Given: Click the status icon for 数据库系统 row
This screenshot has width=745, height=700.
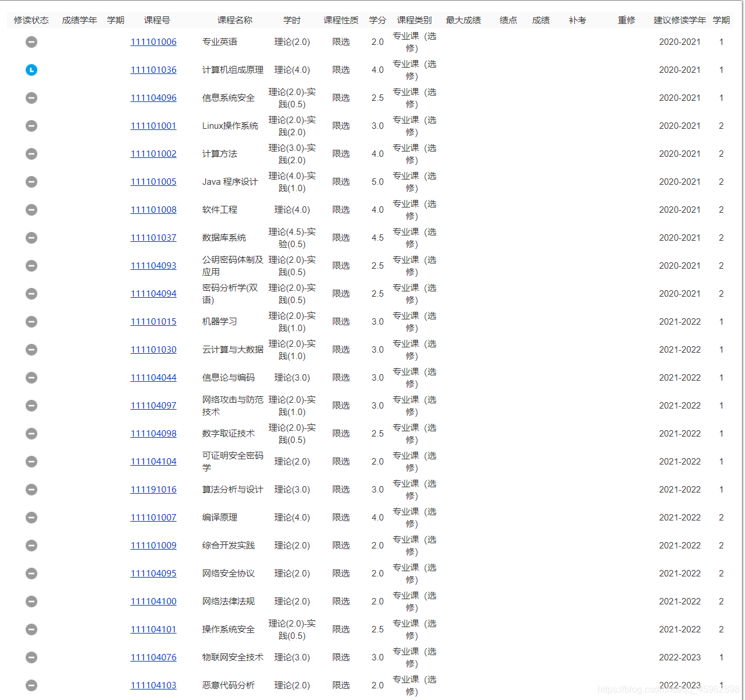Looking at the screenshot, I should point(31,238).
